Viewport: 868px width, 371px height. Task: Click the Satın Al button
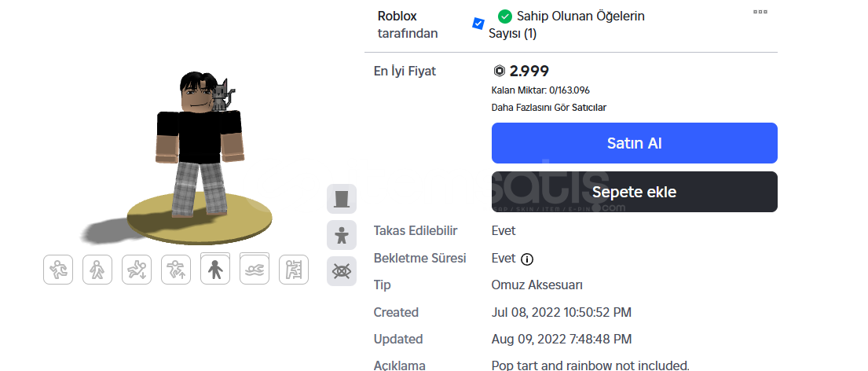coord(635,143)
